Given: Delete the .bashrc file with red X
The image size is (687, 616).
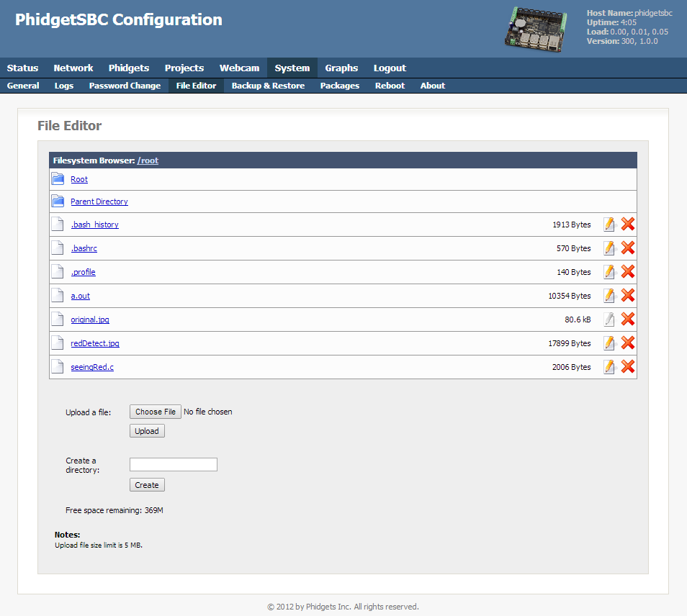Looking at the screenshot, I should click(x=628, y=248).
